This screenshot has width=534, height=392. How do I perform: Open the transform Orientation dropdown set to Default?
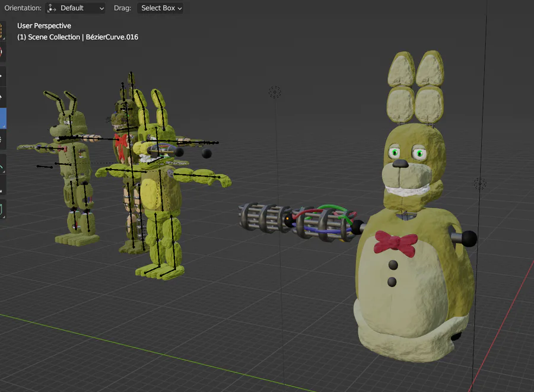tap(75, 8)
